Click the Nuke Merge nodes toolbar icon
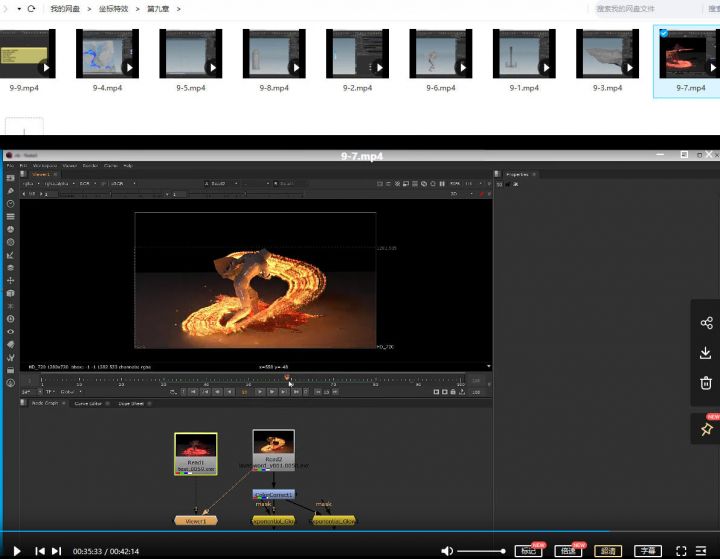The height and width of the screenshot is (559, 720). tap(11, 267)
